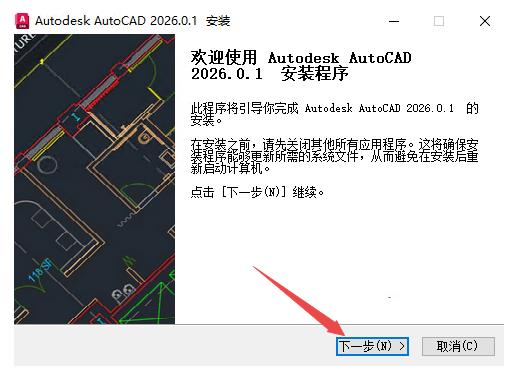511x370 pixels.
Task: Click the paragraph starting 此程序将引导你完成
Action: coord(335,114)
